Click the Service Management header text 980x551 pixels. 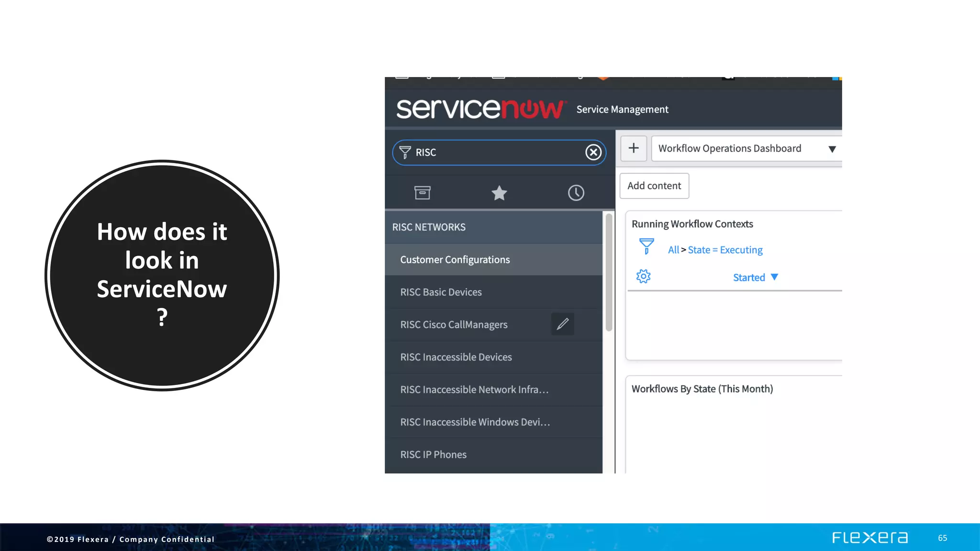[x=622, y=110]
